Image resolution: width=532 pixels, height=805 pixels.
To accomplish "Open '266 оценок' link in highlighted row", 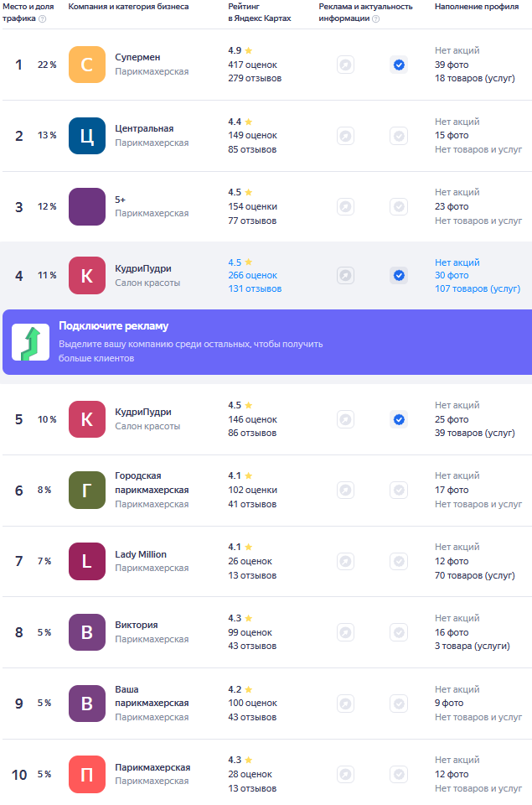I will (x=252, y=275).
